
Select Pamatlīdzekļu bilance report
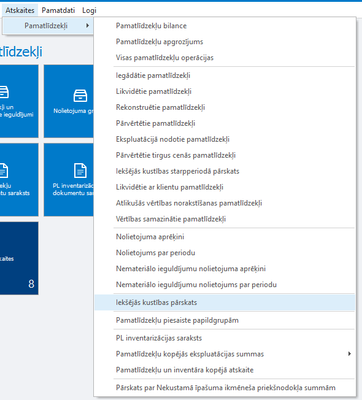click(x=225, y=26)
